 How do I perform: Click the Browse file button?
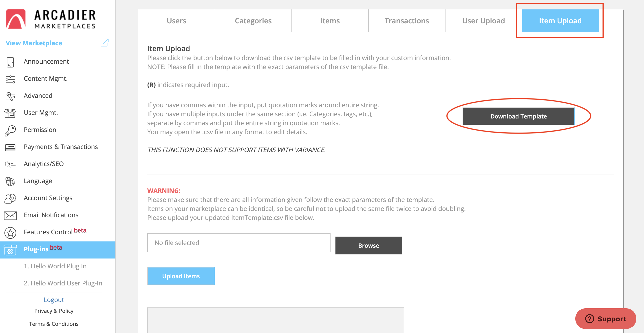[368, 245]
